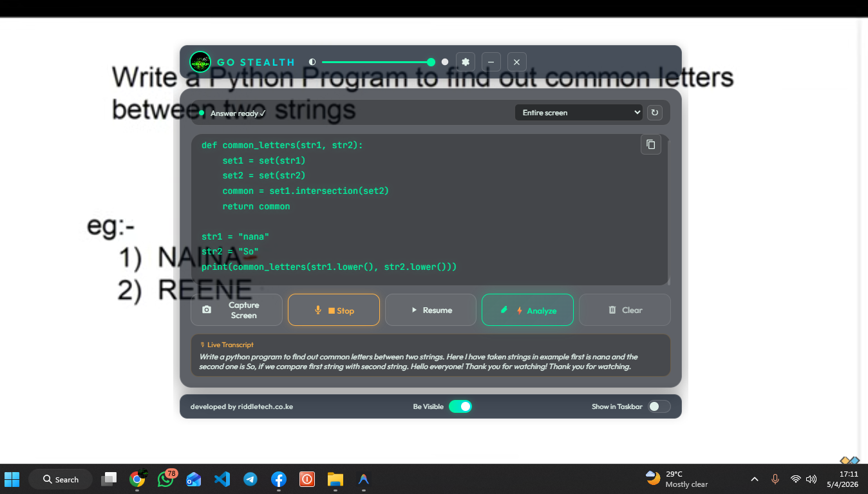Toggle the Be Visible switch
The image size is (868, 494).
460,406
